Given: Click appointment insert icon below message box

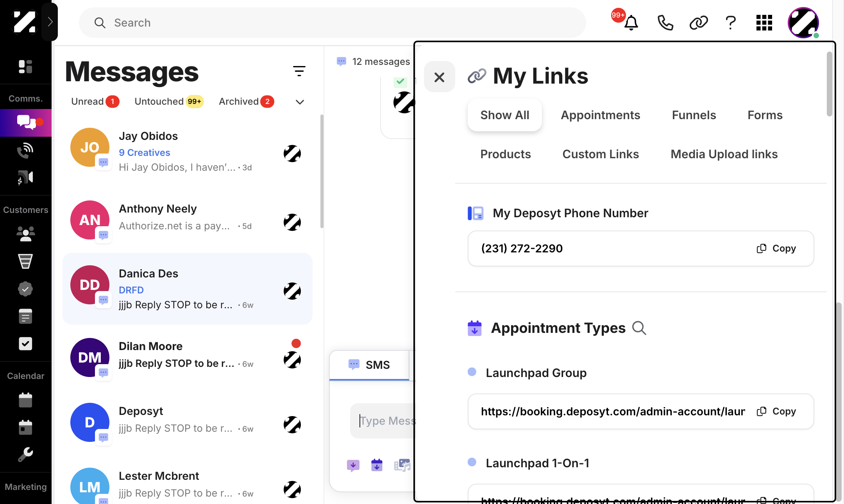Looking at the screenshot, I should [377, 465].
